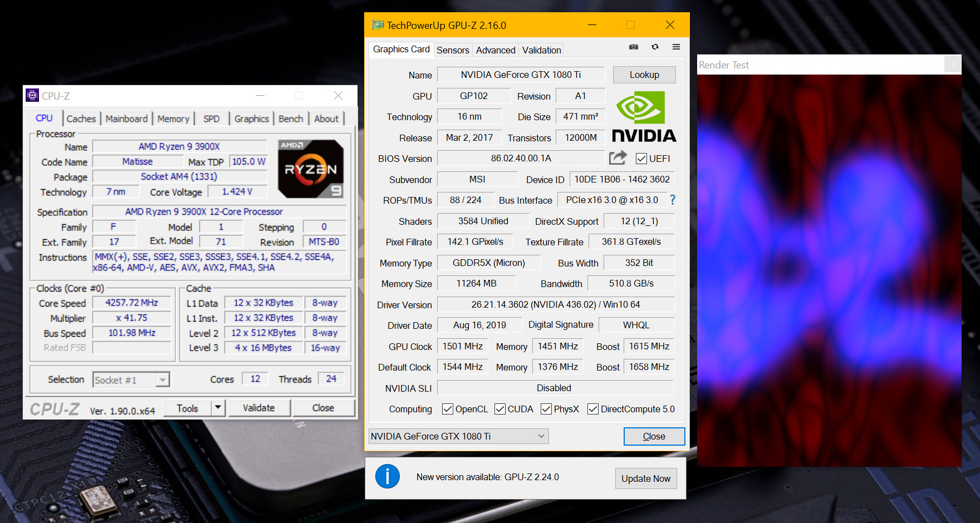This screenshot has width=980, height=523.
Task: Open the About tab in CPU-Z
Action: point(326,119)
